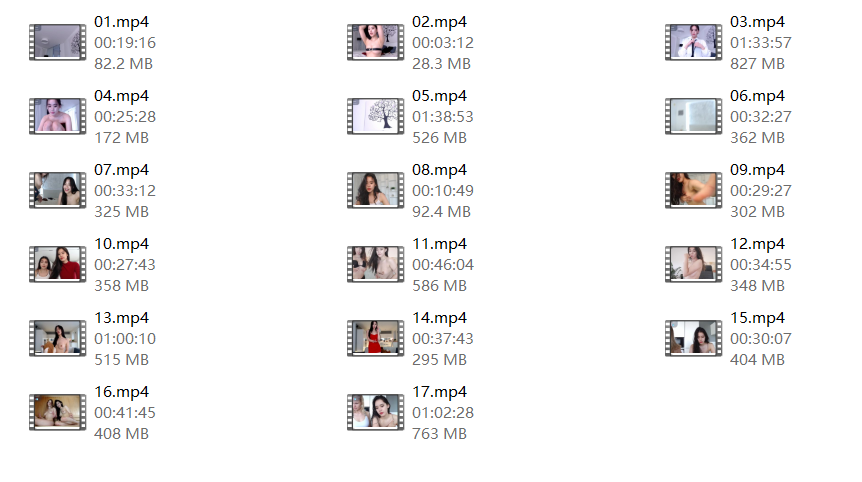Select the 03.mp4 video thumbnail
Image resolution: width=862 pixels, height=482 pixels.
[693, 42]
